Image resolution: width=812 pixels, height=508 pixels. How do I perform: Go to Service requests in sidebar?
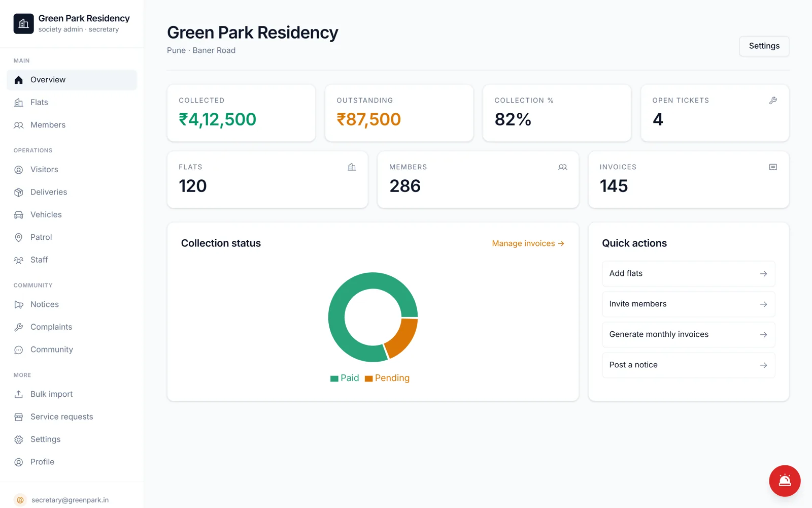pyautogui.click(x=72, y=417)
